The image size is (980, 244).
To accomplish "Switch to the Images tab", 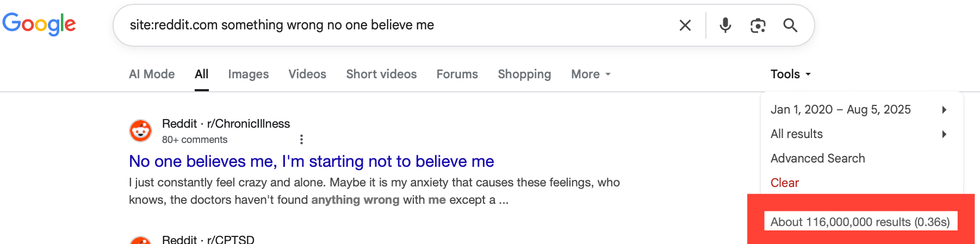I will (x=249, y=74).
